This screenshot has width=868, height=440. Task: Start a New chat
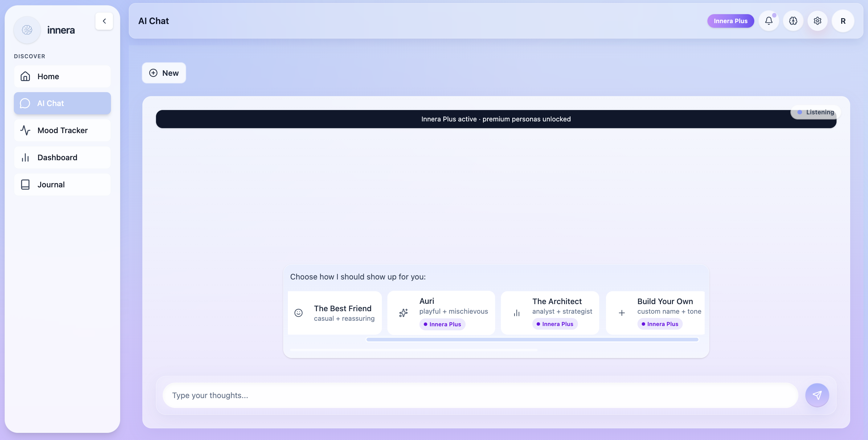(x=164, y=73)
